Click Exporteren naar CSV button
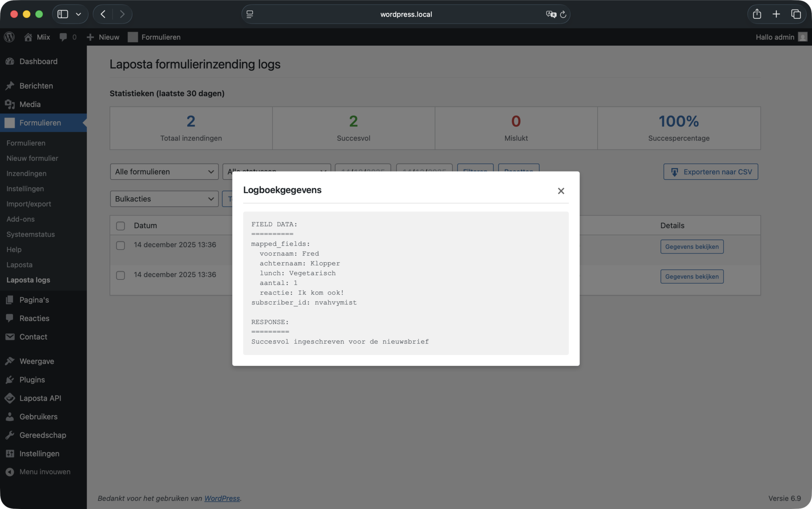The width and height of the screenshot is (812, 509). click(x=710, y=172)
